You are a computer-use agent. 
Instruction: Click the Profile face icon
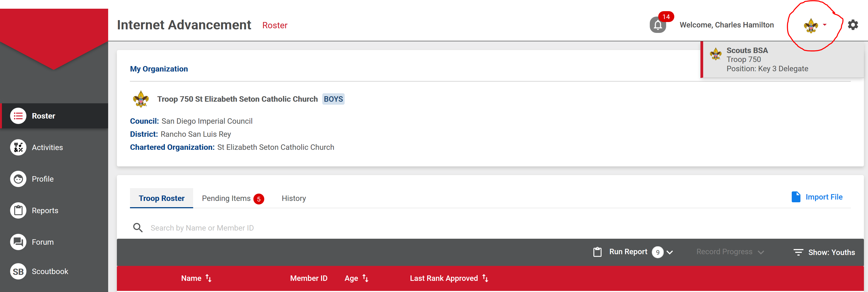point(18,179)
